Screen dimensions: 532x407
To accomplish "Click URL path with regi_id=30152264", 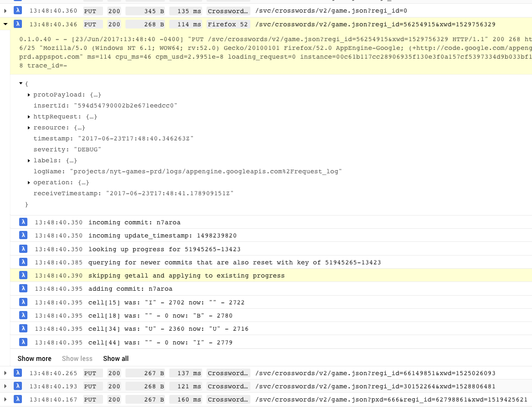I will pyautogui.click(x=375, y=386).
